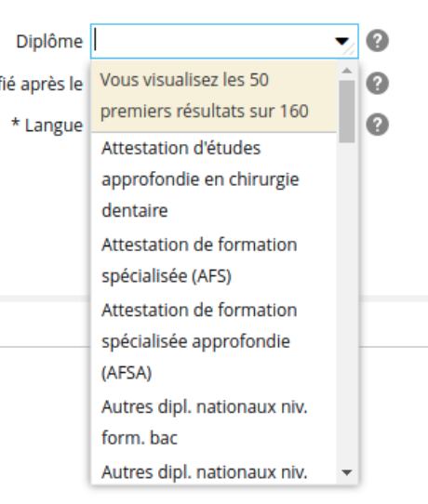Choose the last partially visible Autres dipl. option
Image resolution: width=428 pixels, height=504 pixels.
214,471
